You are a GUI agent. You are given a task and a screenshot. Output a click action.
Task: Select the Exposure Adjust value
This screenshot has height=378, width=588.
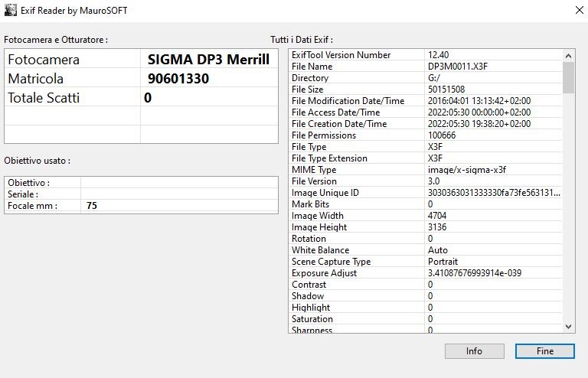pos(475,273)
